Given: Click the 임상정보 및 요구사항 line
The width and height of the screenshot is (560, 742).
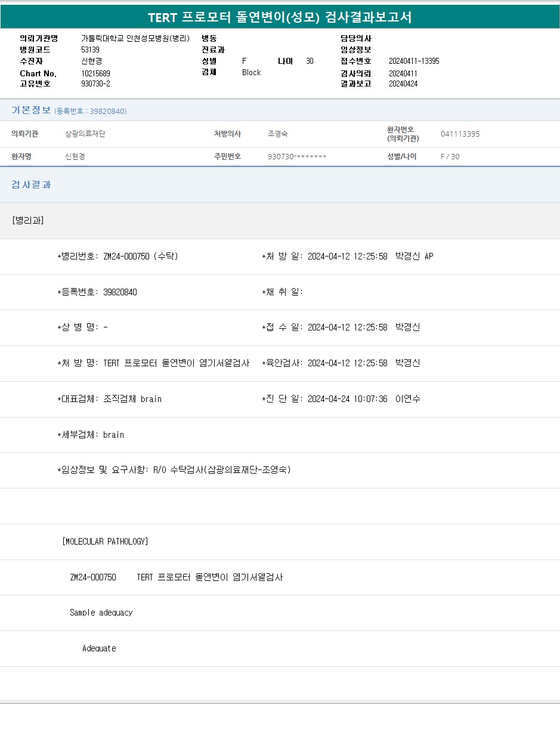Looking at the screenshot, I should 174,470.
